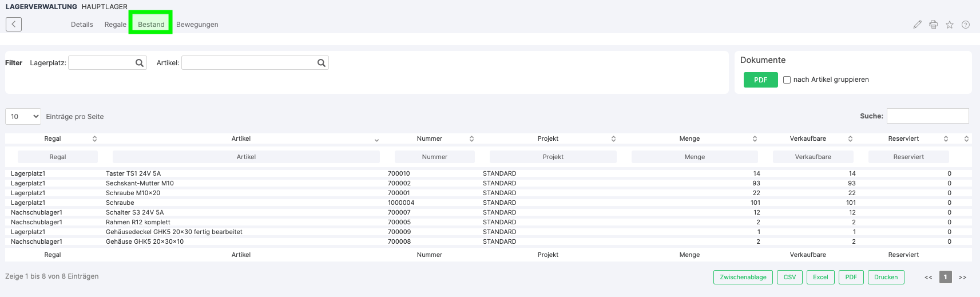Mark page as favorite with star icon
980x297 pixels.
point(949,25)
